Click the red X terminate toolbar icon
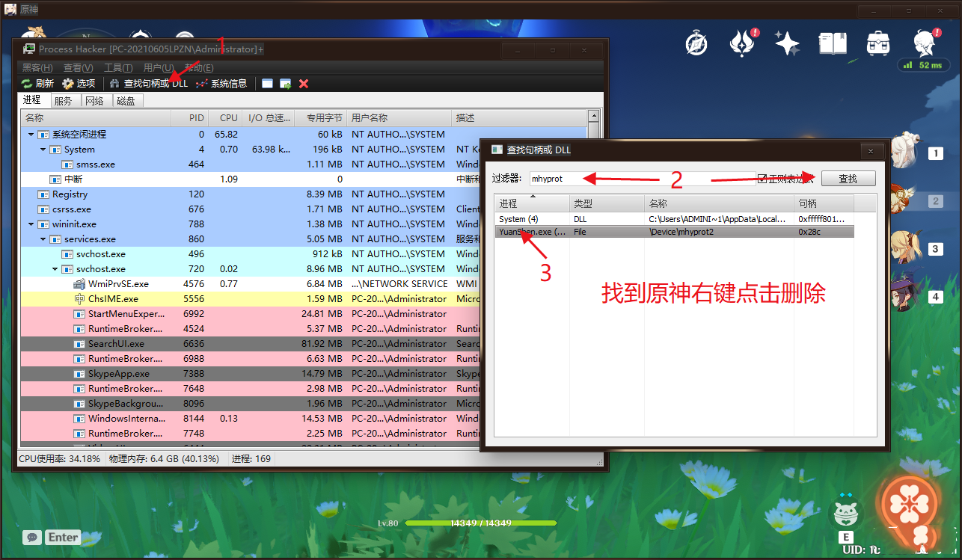 click(304, 84)
